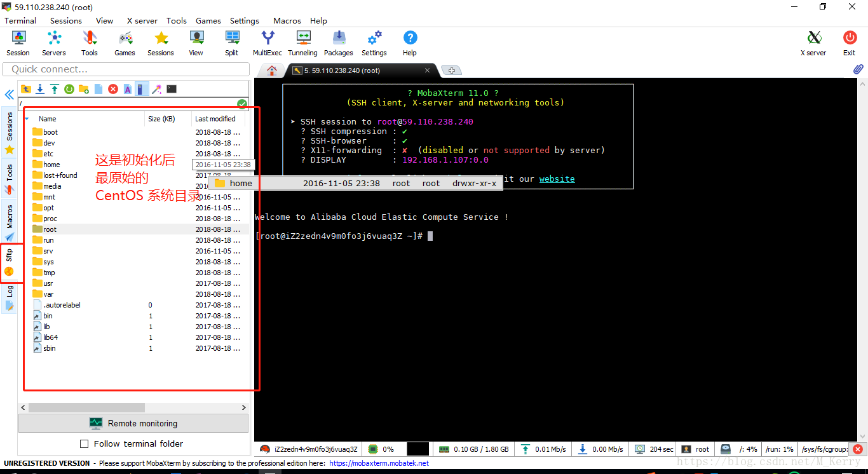Click the remote path field
The height and width of the screenshot is (474, 868).
point(127,104)
